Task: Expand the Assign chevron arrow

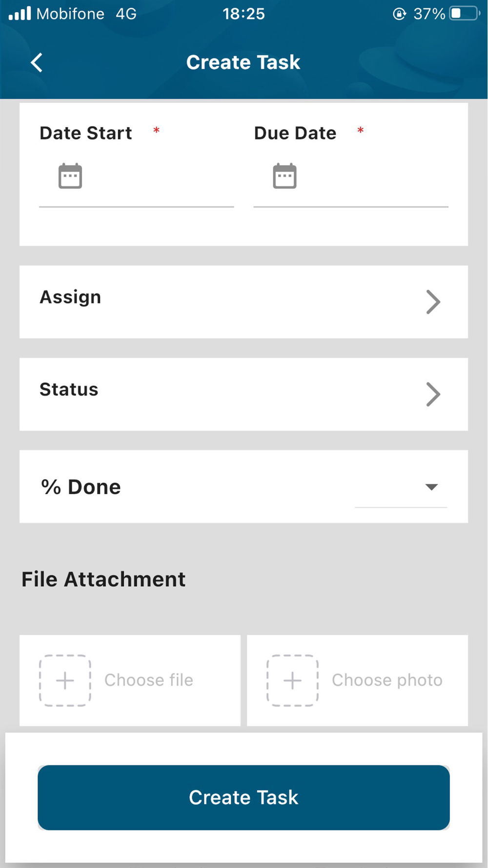Action: [x=433, y=302]
